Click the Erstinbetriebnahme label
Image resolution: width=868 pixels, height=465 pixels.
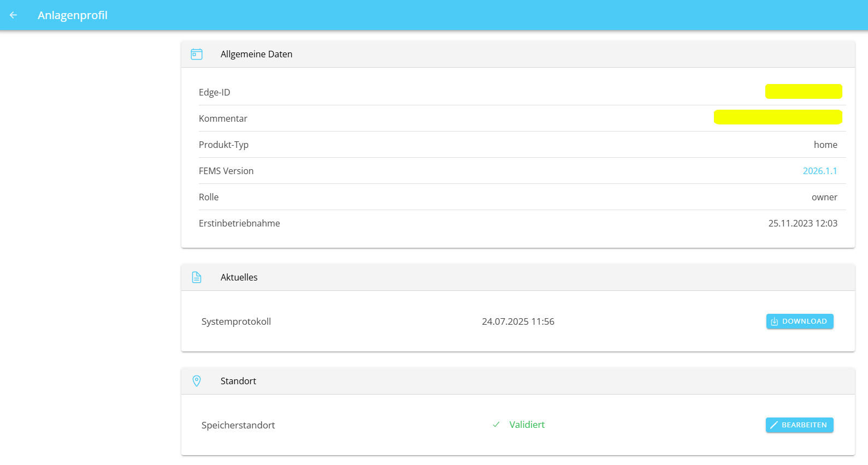pos(239,223)
